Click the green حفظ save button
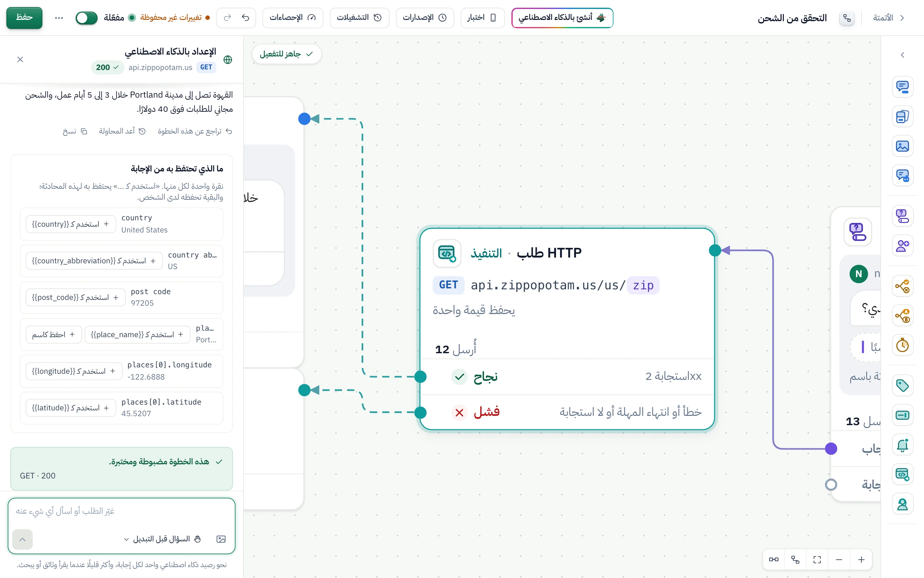Viewport: 924px width, 578px height. pos(24,18)
